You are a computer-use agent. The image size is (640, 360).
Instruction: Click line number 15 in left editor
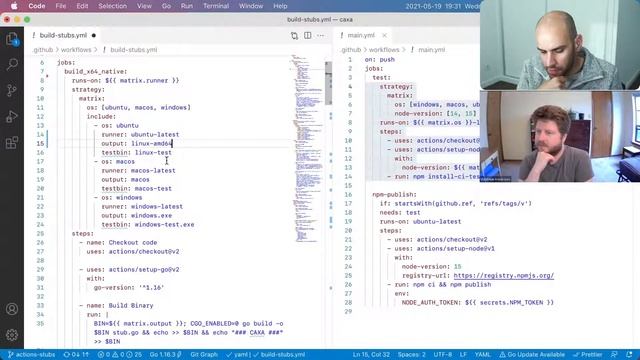40,144
